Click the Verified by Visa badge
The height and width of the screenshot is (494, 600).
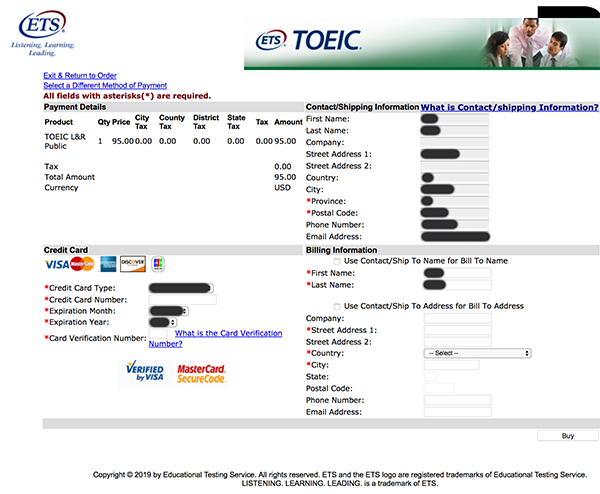145,372
